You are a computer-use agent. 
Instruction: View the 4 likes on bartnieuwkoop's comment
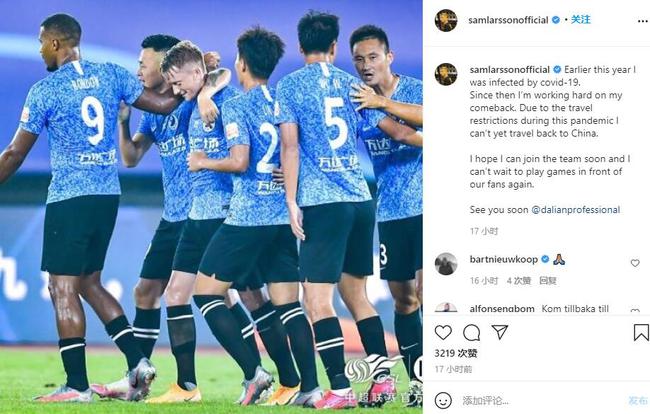coord(519,281)
